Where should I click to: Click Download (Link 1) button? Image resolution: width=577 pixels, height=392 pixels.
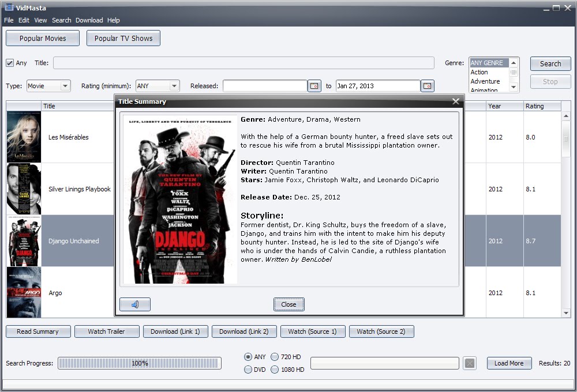point(175,331)
